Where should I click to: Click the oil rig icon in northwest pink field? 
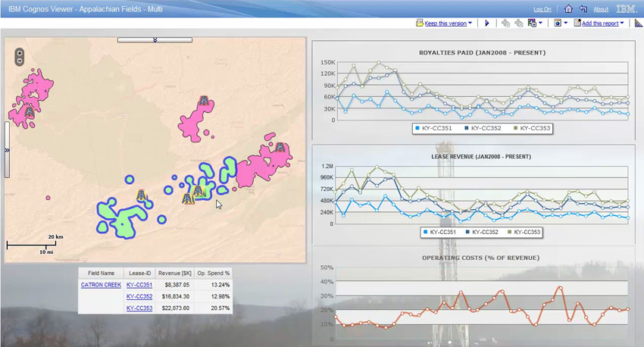29,112
